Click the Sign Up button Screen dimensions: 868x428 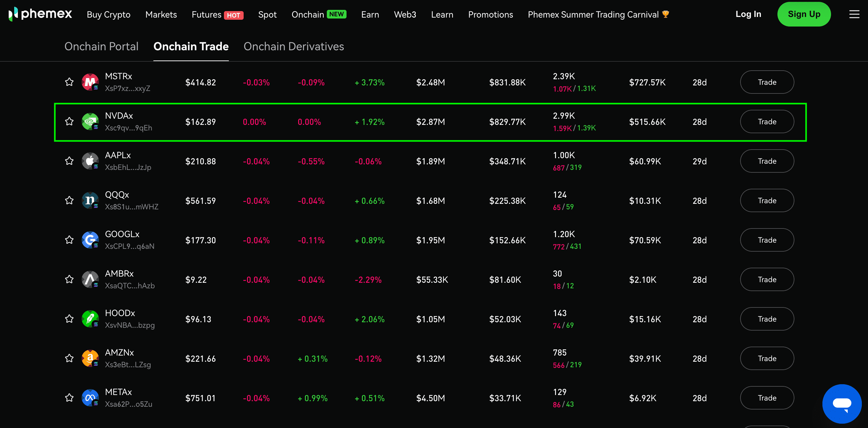pos(804,14)
